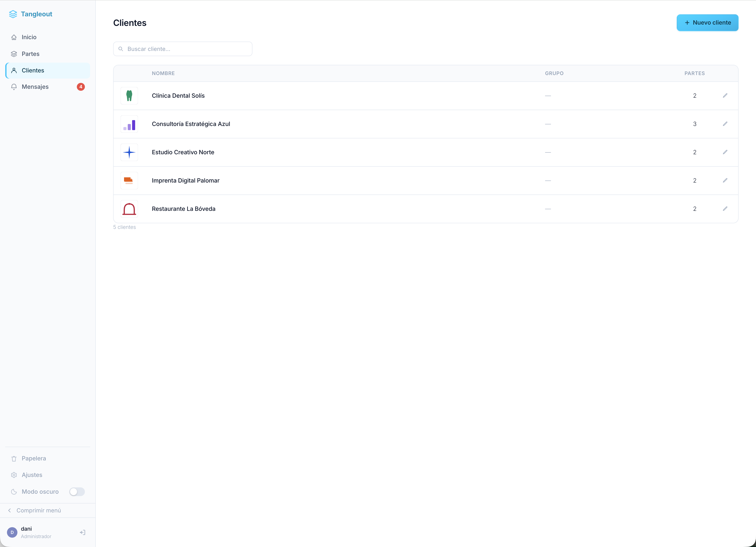Edit Imprenta Digital Palomar pencil icon
This screenshot has height=547, width=756.
coord(725,181)
